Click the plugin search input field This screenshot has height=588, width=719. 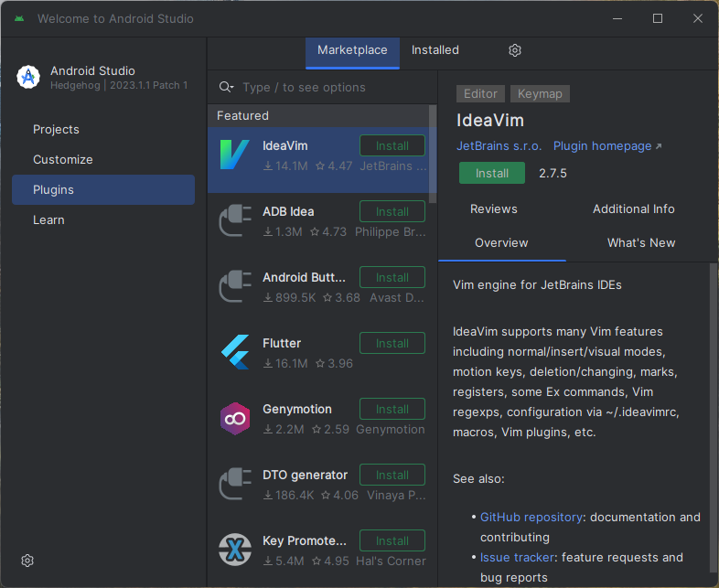point(329,87)
